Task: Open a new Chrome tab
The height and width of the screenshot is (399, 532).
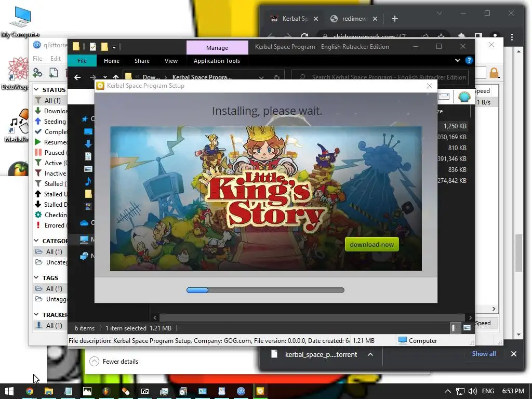Action: [x=395, y=19]
